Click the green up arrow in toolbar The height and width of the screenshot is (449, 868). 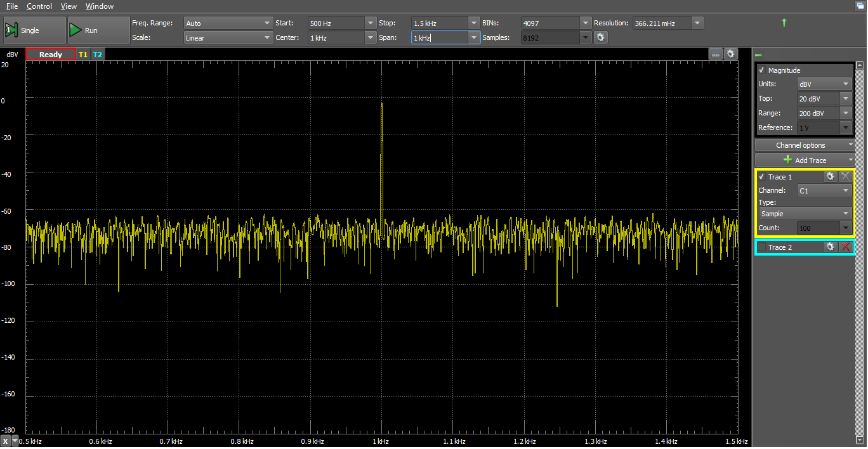pyautogui.click(x=784, y=23)
